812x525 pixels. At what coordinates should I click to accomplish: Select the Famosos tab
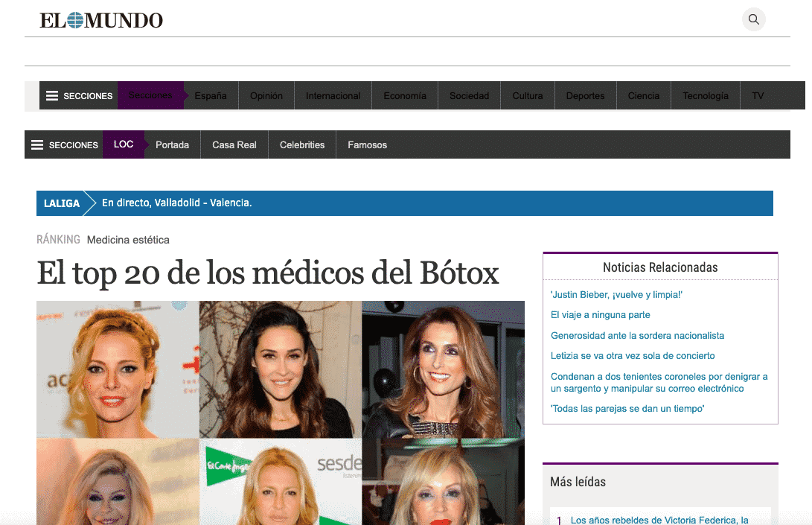[367, 145]
